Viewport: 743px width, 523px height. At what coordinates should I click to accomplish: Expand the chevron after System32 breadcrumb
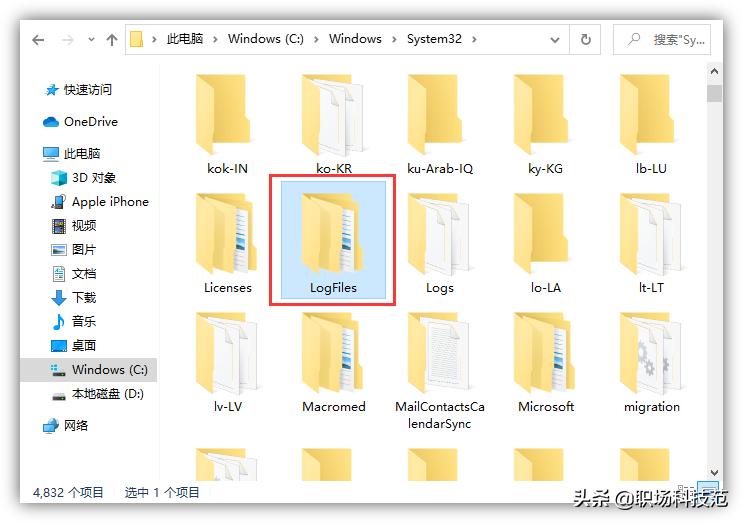click(x=474, y=39)
